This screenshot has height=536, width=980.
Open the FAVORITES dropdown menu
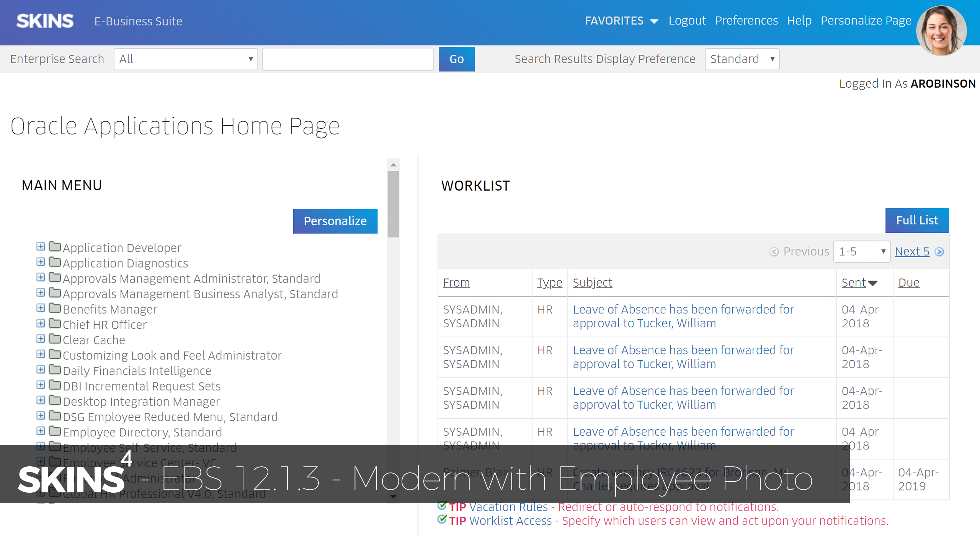[621, 21]
